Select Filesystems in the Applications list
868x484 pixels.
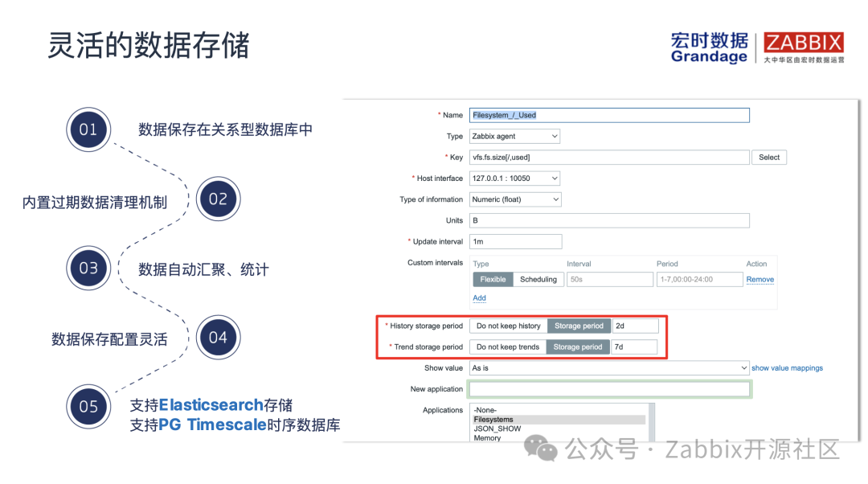tap(559, 420)
